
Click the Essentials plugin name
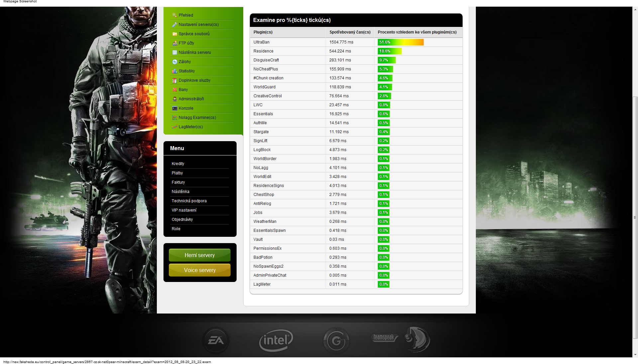point(263,114)
